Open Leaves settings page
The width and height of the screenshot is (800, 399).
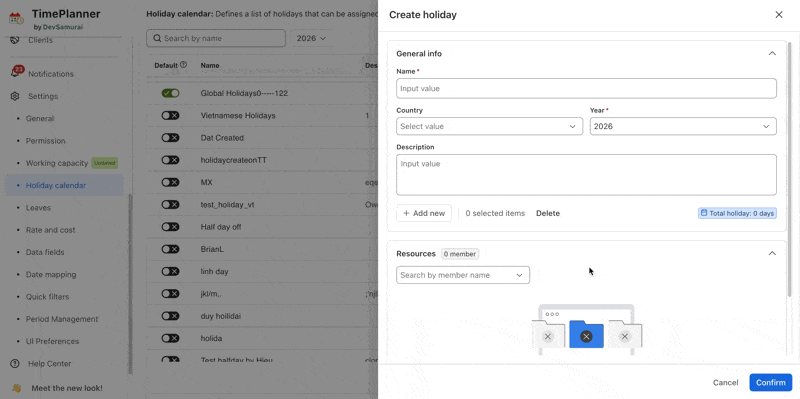coord(38,208)
